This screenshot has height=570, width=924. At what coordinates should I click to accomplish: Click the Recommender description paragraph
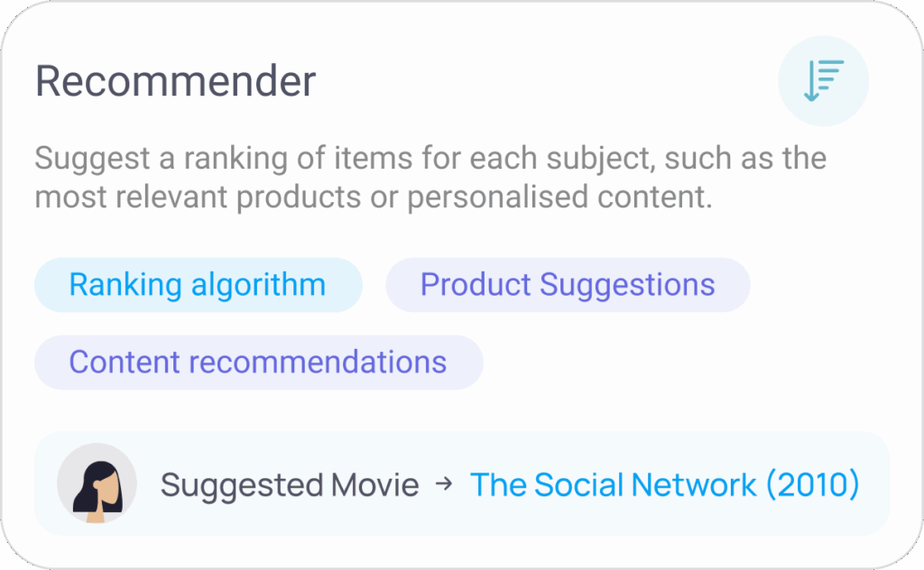[430, 178]
